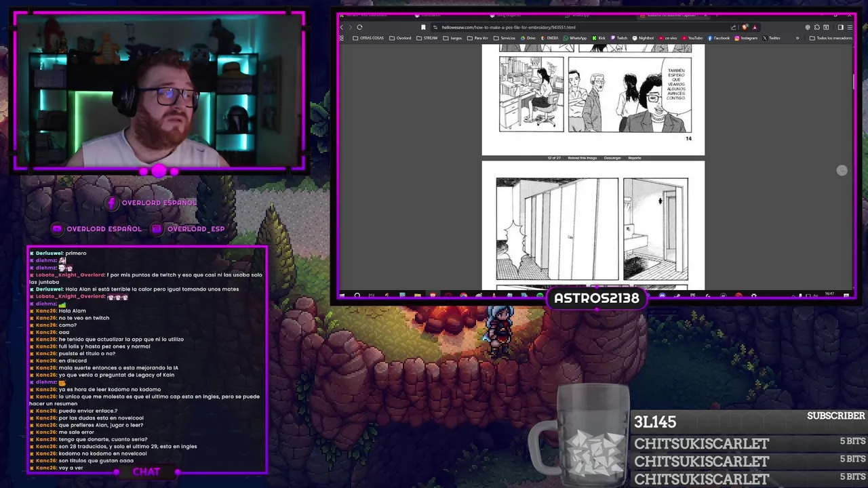868x488 pixels.
Task: Click the browser Forward arrow
Action: click(350, 27)
